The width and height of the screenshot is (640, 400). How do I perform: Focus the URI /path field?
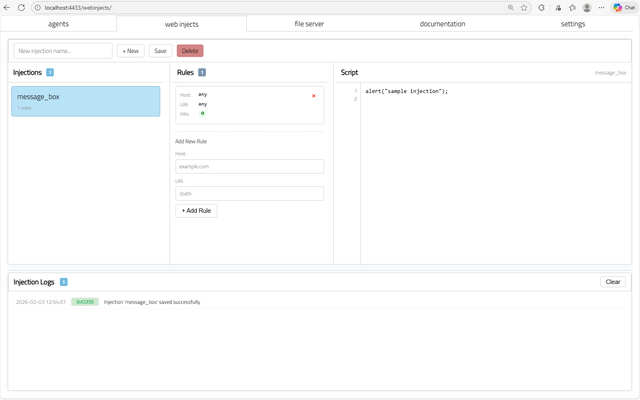249,193
